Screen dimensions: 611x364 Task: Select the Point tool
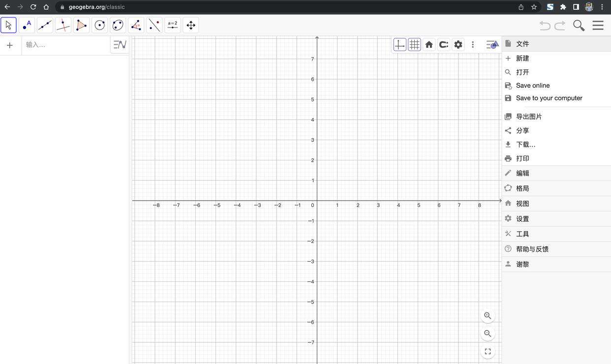point(27,25)
